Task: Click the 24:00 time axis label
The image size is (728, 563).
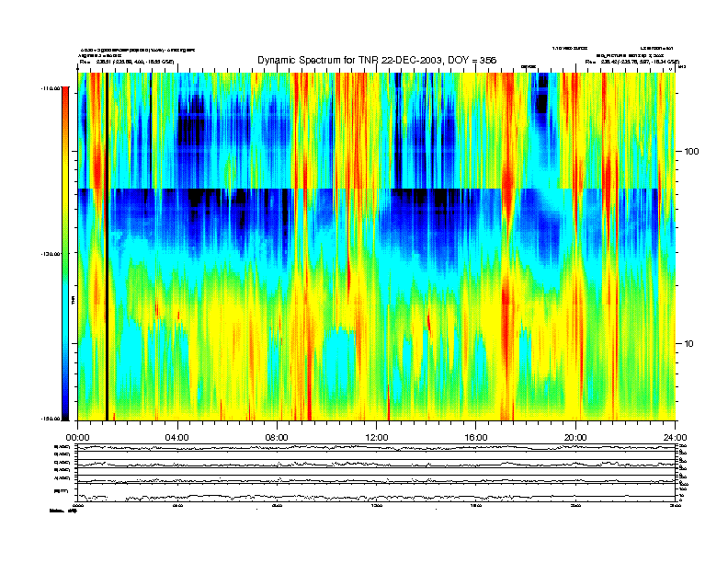Action: click(x=675, y=438)
